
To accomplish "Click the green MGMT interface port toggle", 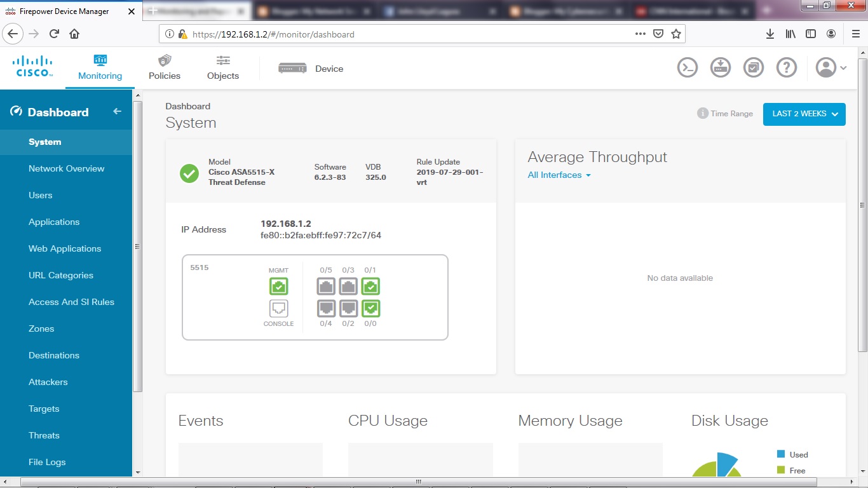I will point(278,286).
